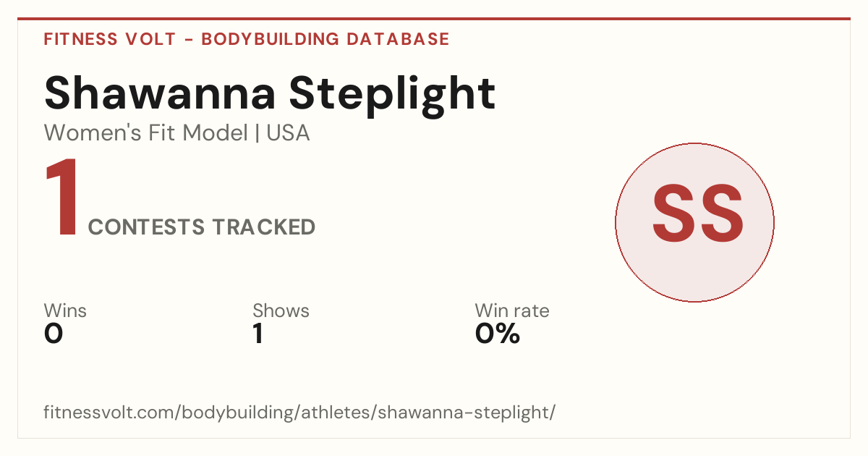Click the SS avatar circle
Viewport: 868px width, 456px height.
pos(694,222)
